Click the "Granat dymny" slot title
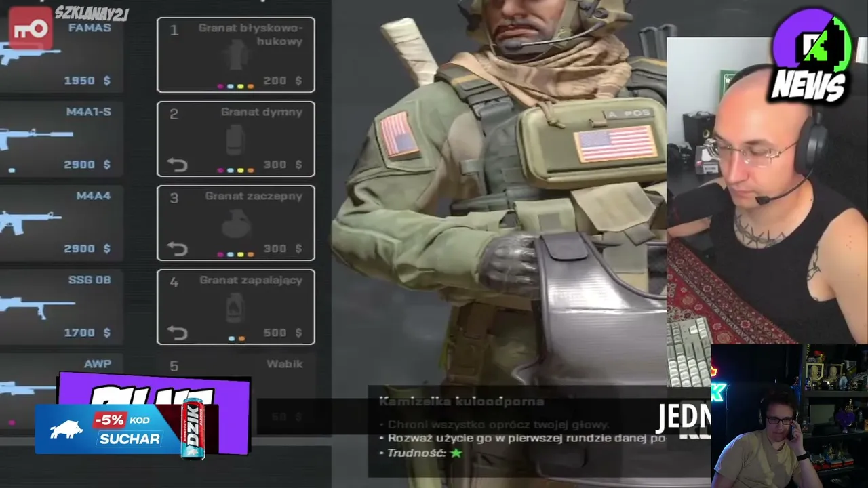The height and width of the screenshot is (488, 868). [x=262, y=112]
